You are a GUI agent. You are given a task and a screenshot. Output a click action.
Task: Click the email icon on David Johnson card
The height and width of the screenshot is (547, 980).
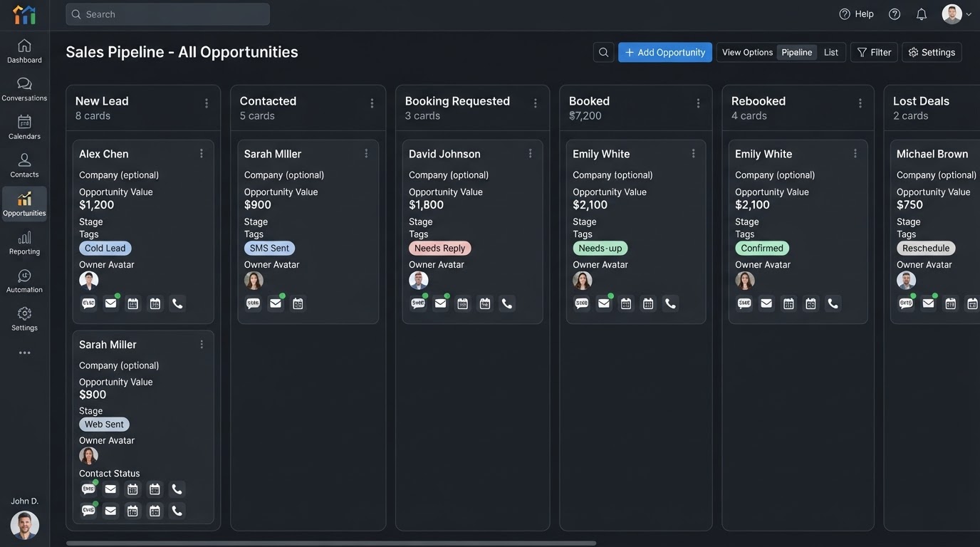440,303
